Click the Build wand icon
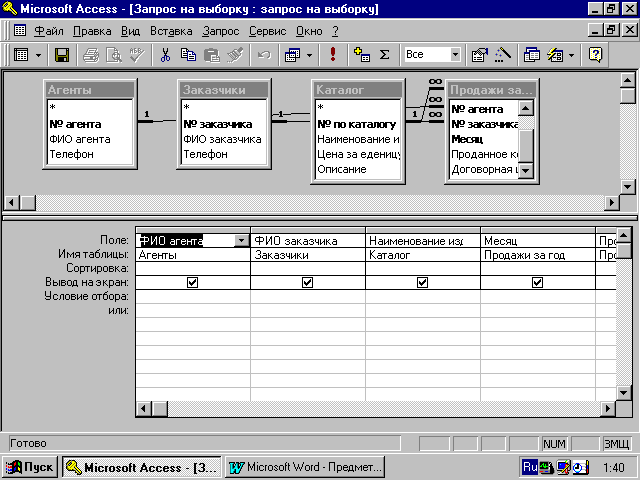 pos(503,55)
